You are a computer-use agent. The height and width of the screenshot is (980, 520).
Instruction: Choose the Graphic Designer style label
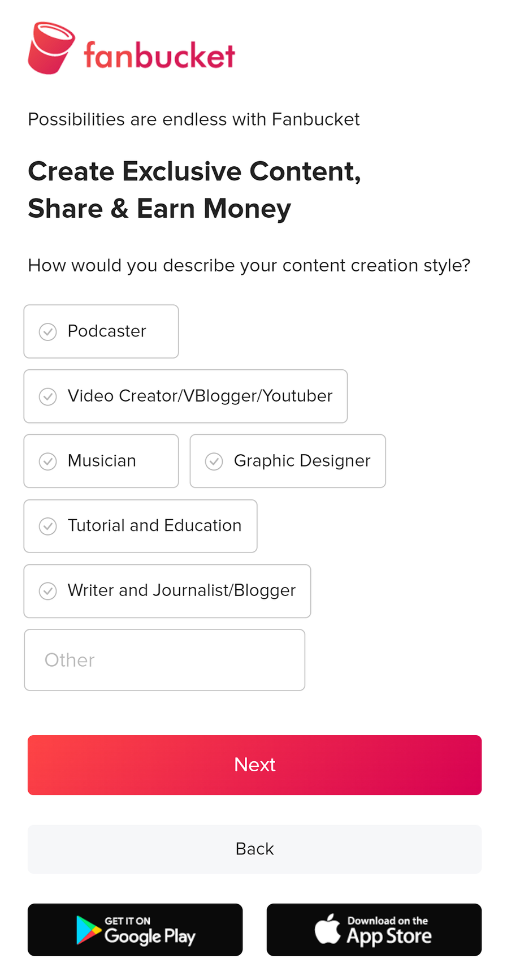302,461
